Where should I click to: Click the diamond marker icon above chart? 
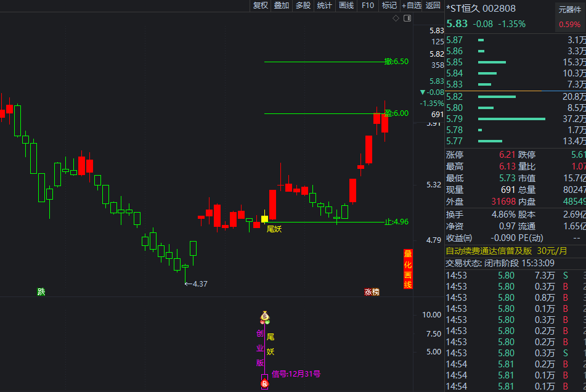pos(396,18)
